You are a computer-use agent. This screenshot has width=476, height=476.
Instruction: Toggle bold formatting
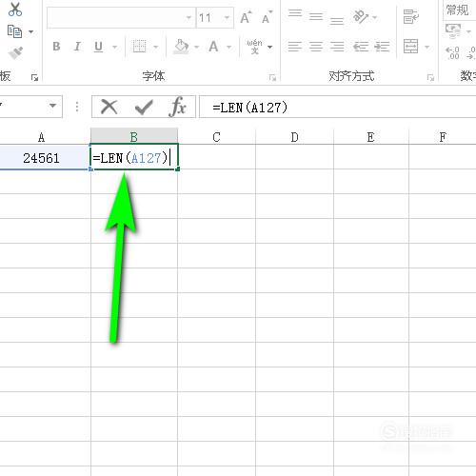tap(56, 47)
